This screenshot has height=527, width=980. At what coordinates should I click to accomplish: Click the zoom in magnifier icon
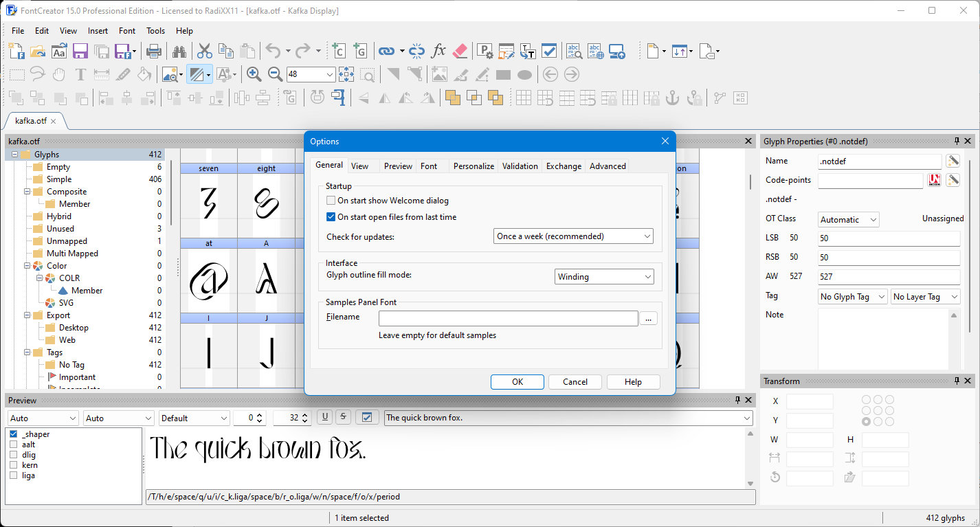254,74
